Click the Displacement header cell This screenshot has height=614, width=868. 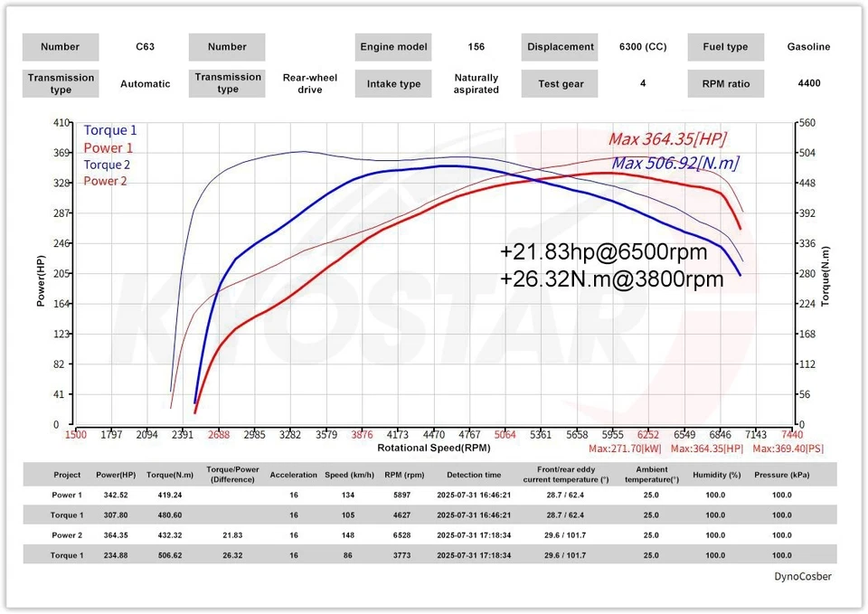(x=560, y=47)
